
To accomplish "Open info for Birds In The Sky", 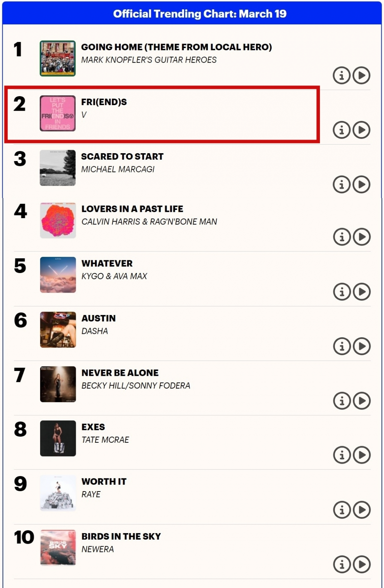I will point(342,564).
